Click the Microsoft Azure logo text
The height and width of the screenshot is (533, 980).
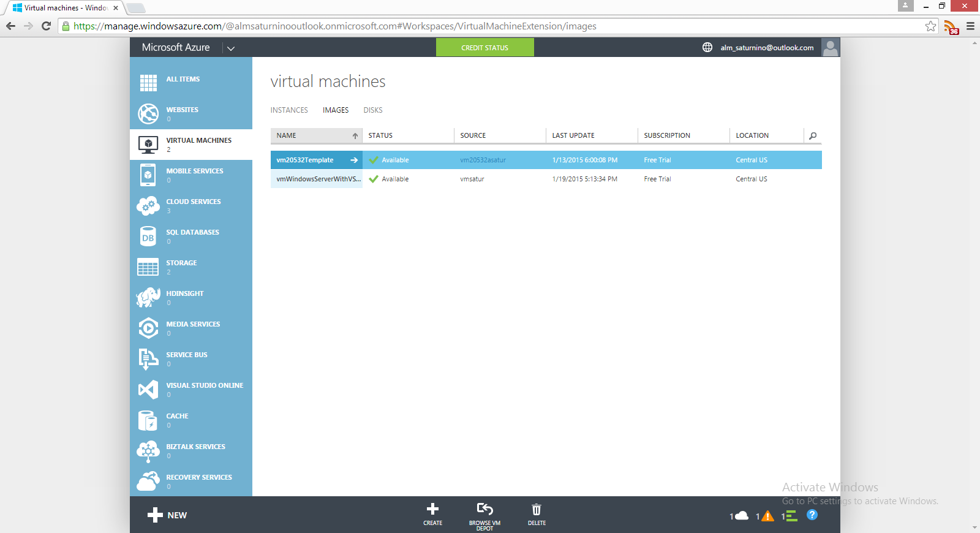coord(176,47)
